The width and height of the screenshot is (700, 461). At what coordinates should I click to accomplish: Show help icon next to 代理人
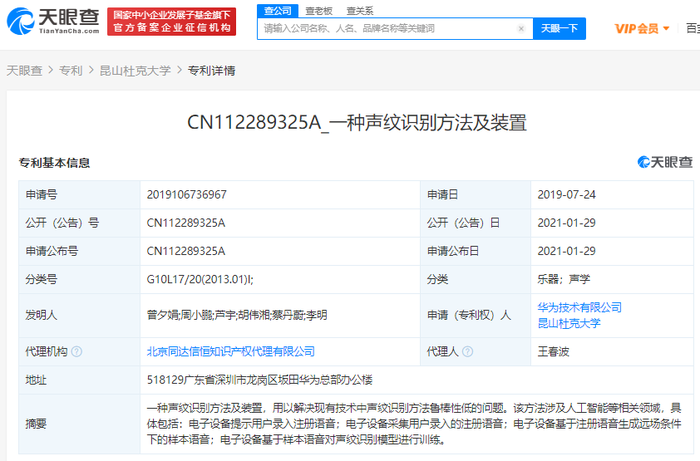click(x=467, y=352)
